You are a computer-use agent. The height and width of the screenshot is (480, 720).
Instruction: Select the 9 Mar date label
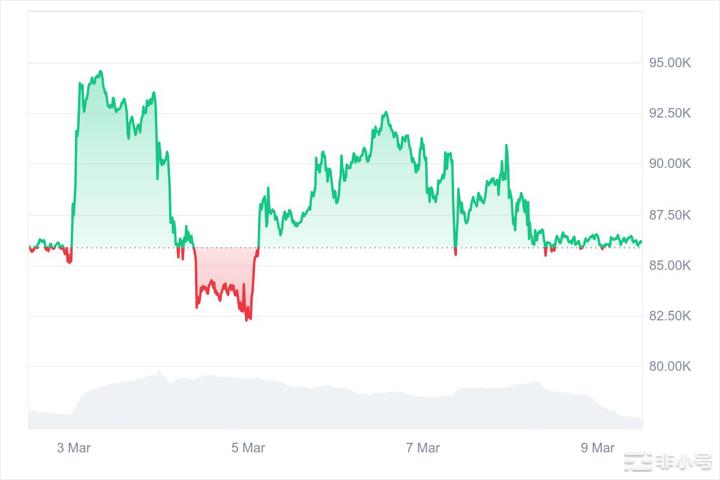[597, 448]
